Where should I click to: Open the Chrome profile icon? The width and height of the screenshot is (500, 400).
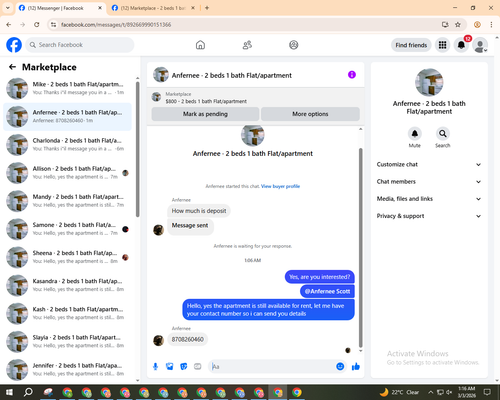coord(477,25)
